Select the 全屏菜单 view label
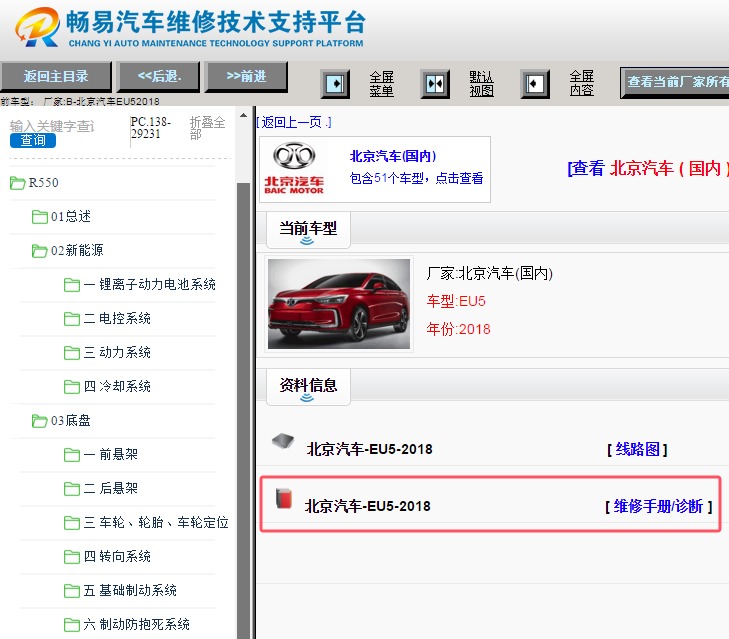The image size is (729, 639). coord(381,84)
